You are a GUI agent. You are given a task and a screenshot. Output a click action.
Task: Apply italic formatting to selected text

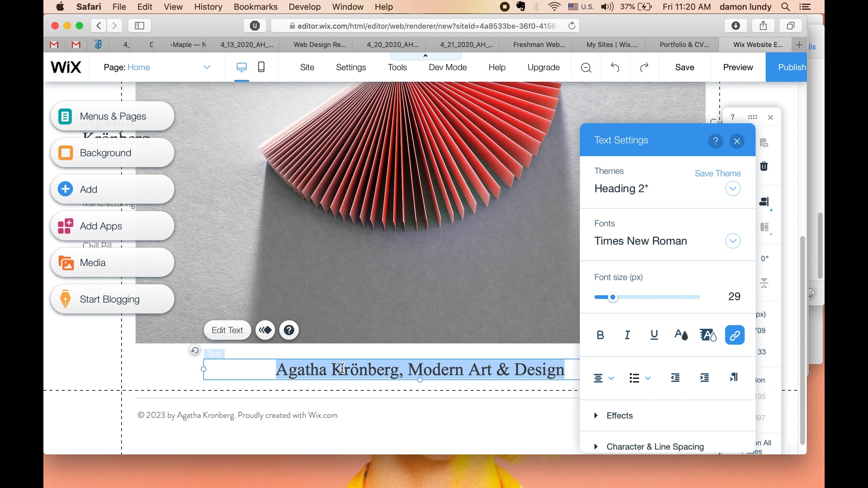coord(627,335)
